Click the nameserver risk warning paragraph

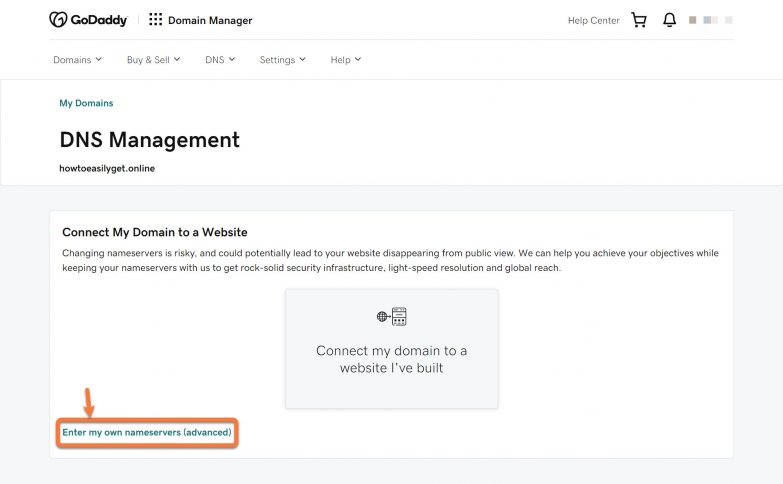pos(390,260)
